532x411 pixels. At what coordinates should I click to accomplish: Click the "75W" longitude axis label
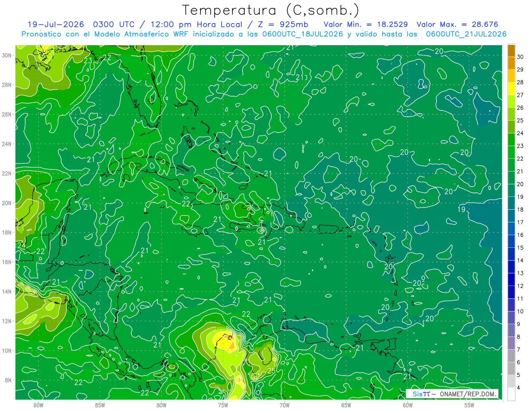[x=223, y=405]
